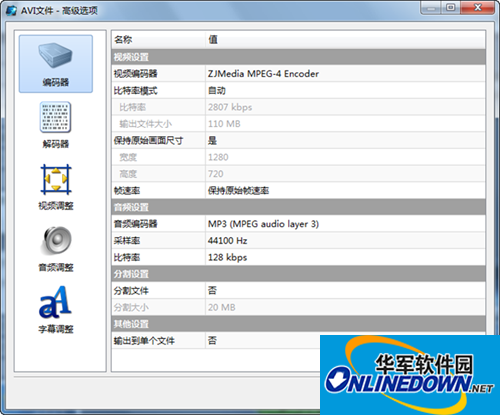Click the 其他设置 section header

click(298, 324)
